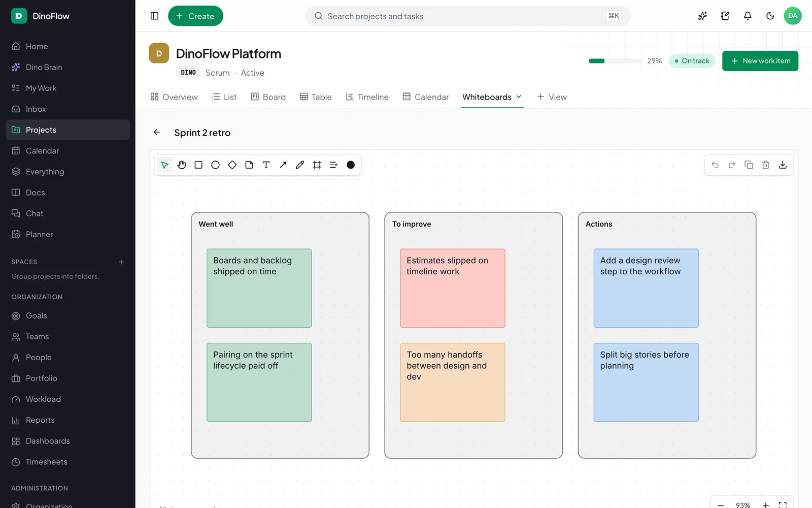Open the On track status badge
The height and width of the screenshot is (508, 812).
692,61
